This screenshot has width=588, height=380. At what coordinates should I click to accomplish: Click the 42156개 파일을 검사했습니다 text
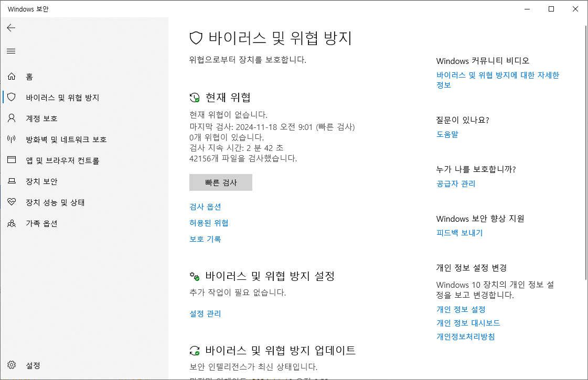tap(243, 158)
